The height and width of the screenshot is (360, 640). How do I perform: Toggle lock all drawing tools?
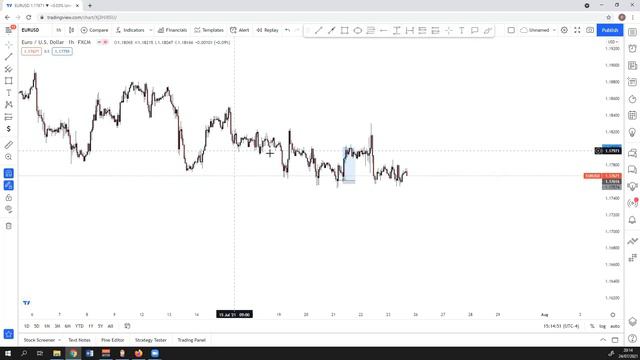[x=9, y=198]
